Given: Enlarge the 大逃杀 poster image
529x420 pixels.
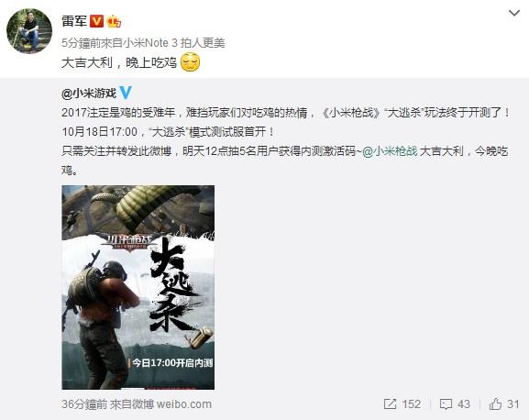Looking at the screenshot, I should click(x=138, y=287).
